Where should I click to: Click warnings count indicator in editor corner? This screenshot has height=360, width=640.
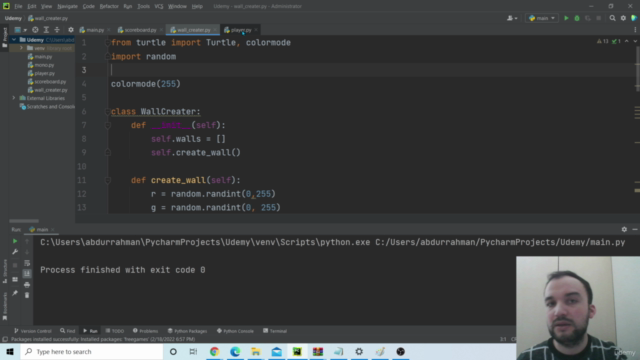click(x=602, y=41)
